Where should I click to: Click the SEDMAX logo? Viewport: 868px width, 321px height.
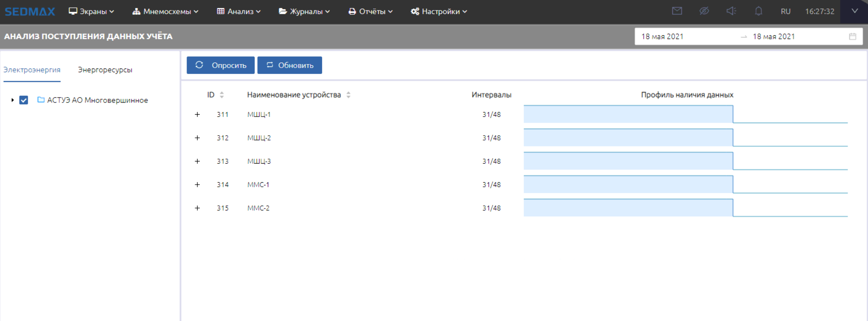click(30, 12)
